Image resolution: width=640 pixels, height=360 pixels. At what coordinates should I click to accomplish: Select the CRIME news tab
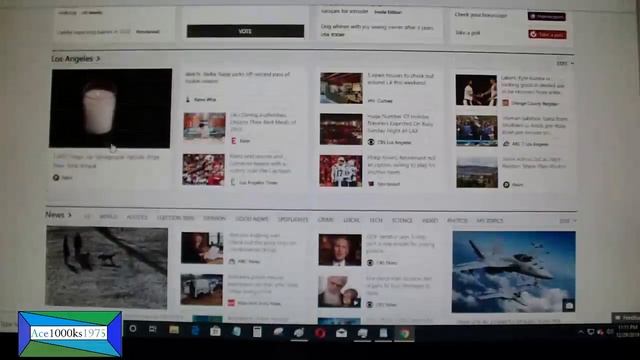point(325,220)
